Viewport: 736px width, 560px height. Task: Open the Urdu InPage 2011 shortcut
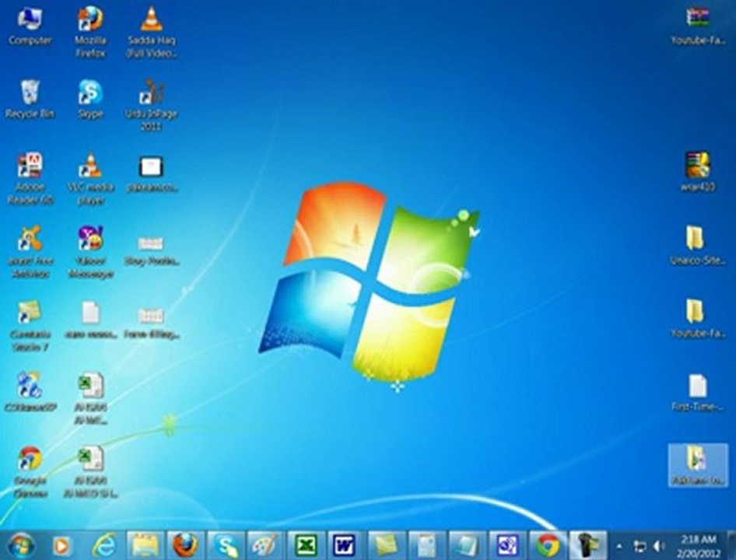pos(151,105)
